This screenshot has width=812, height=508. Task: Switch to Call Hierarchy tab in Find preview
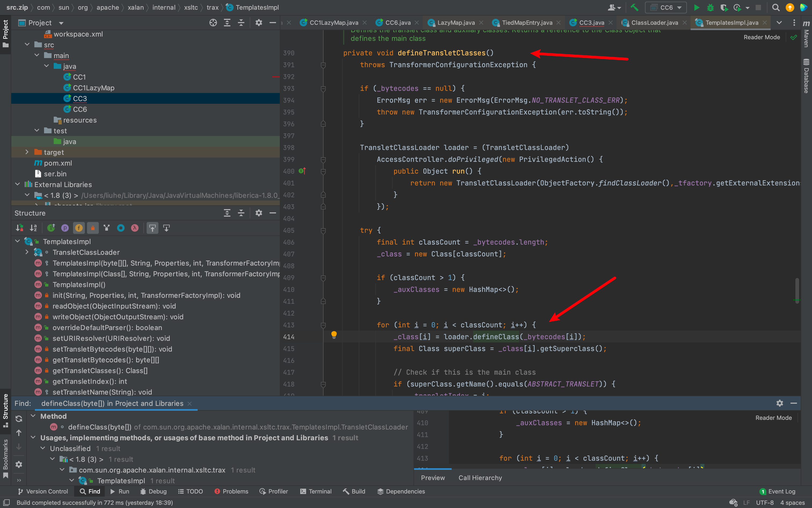coord(480,478)
